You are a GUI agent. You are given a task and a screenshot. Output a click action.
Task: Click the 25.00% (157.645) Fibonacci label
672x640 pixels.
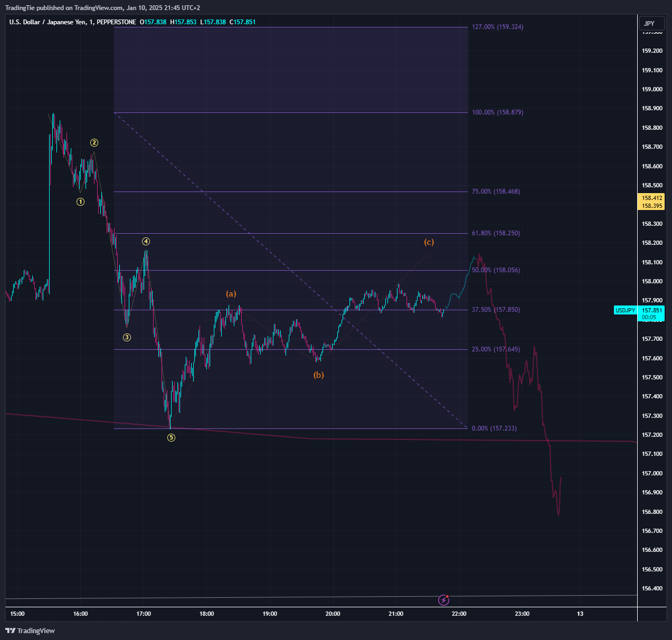pyautogui.click(x=496, y=349)
